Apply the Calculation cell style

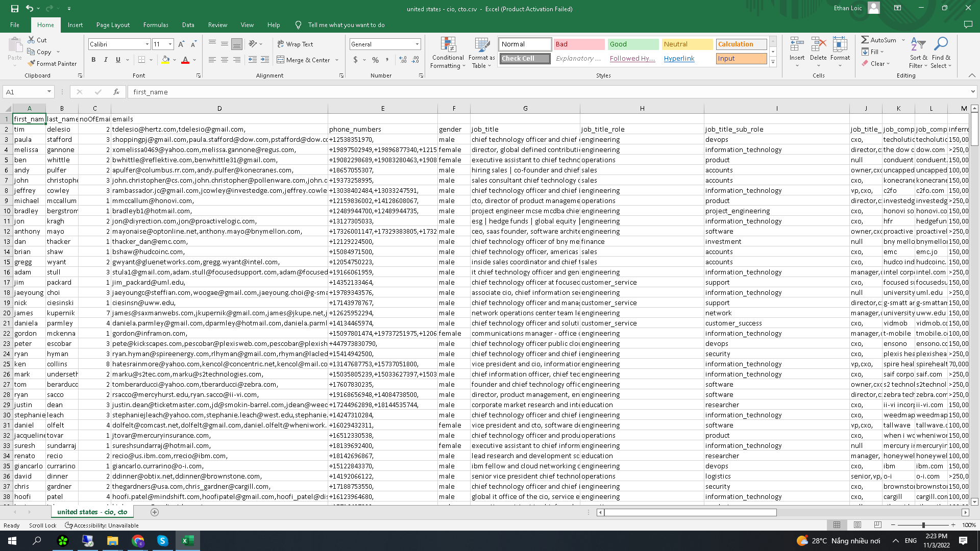coord(741,44)
